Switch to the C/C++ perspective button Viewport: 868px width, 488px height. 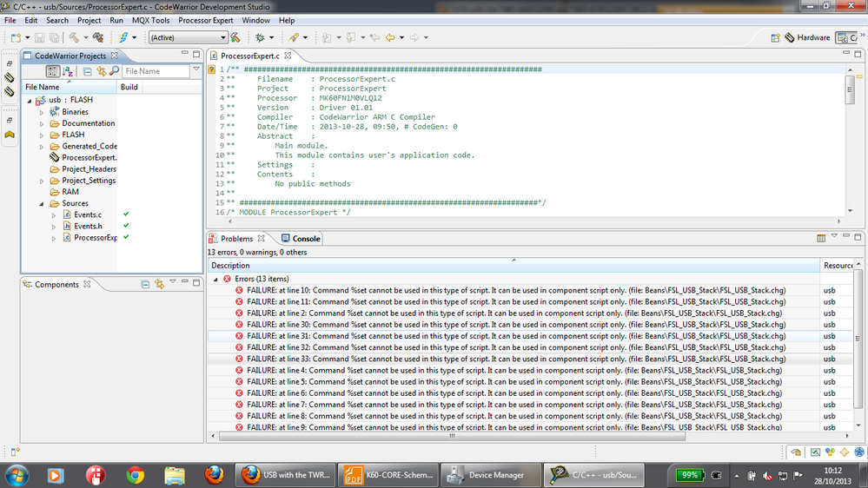[847, 37]
